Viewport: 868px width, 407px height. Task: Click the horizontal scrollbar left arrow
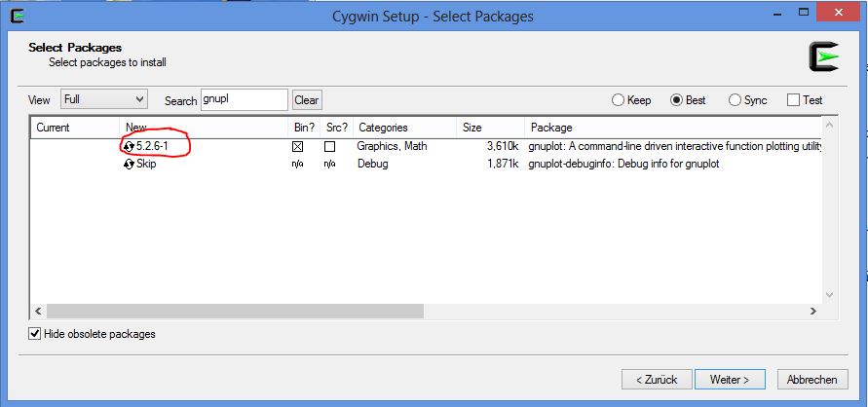[38, 312]
